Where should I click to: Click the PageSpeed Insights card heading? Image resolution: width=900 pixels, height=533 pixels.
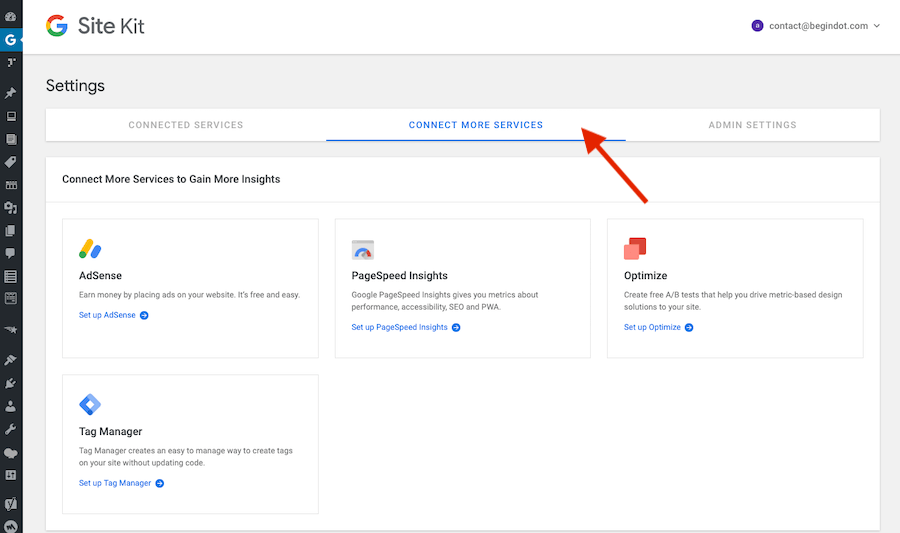click(399, 275)
